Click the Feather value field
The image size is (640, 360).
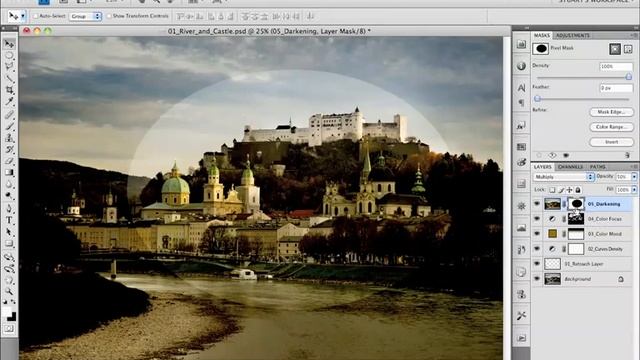coord(616,88)
